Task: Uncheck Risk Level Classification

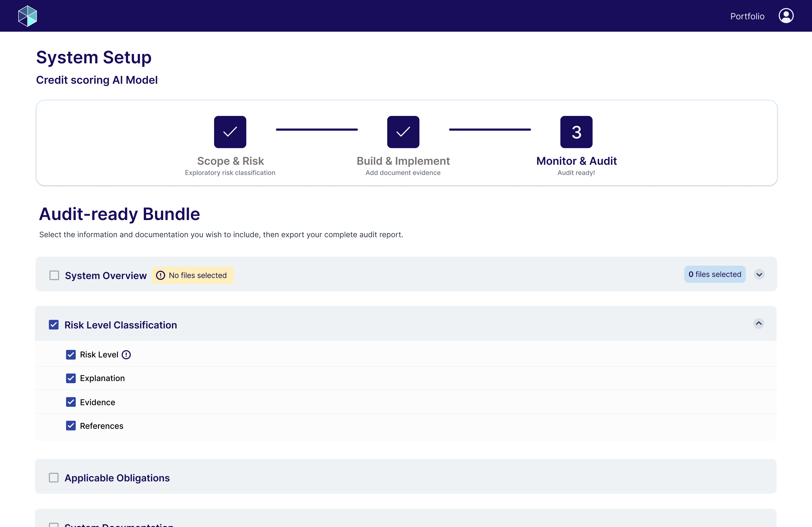Action: tap(53, 324)
